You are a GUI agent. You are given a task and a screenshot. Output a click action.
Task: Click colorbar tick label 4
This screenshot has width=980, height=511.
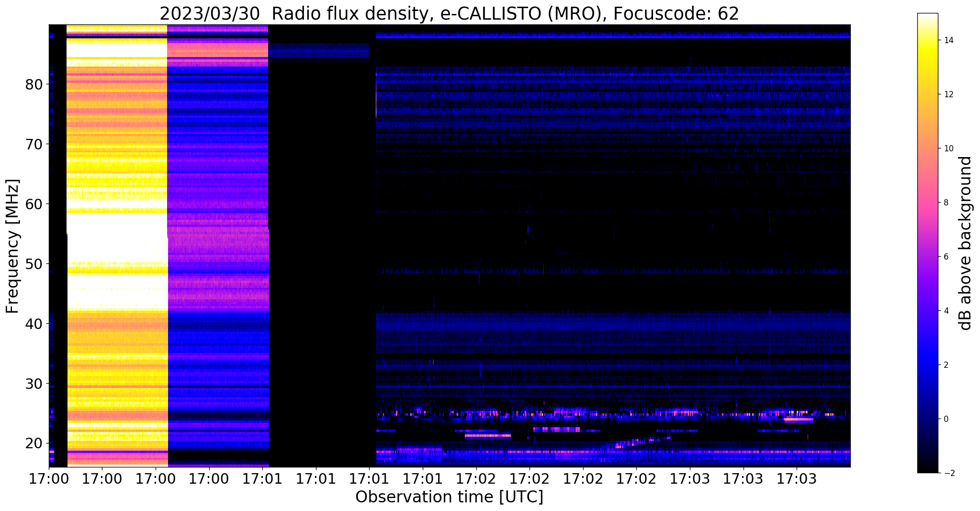click(946, 311)
